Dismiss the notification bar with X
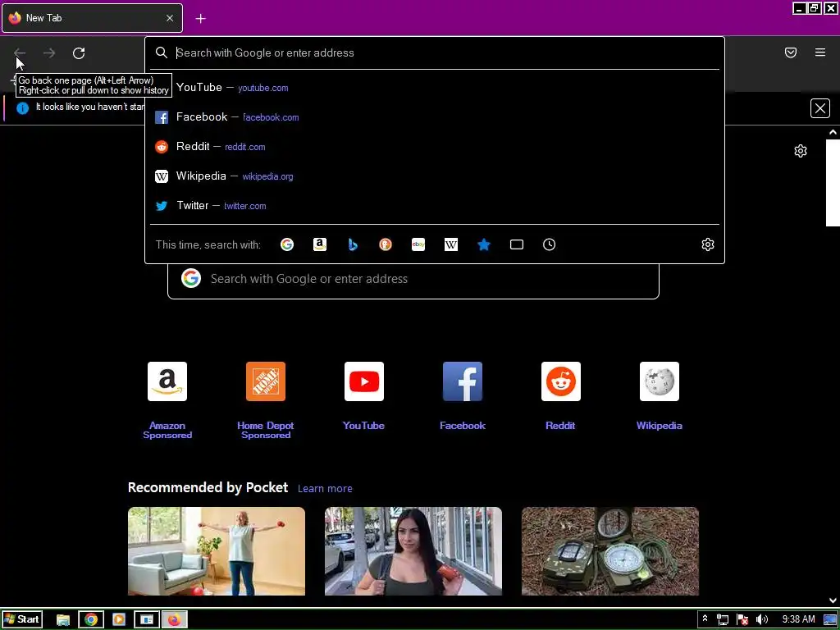The image size is (840, 630). [x=820, y=108]
